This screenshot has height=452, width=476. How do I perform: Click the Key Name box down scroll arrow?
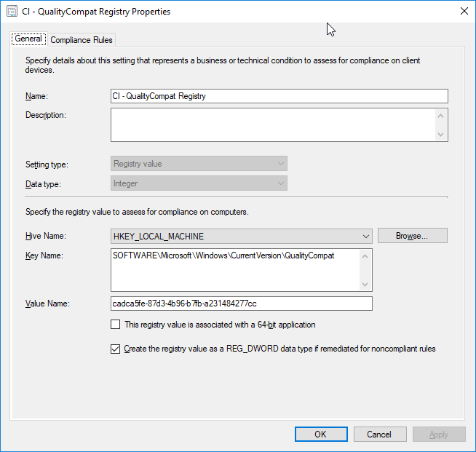coord(365,284)
